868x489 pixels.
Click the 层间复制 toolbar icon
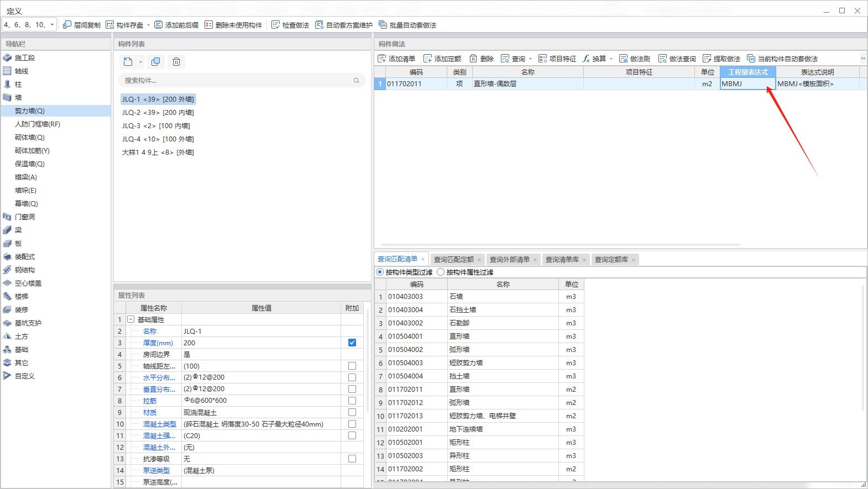[67, 25]
